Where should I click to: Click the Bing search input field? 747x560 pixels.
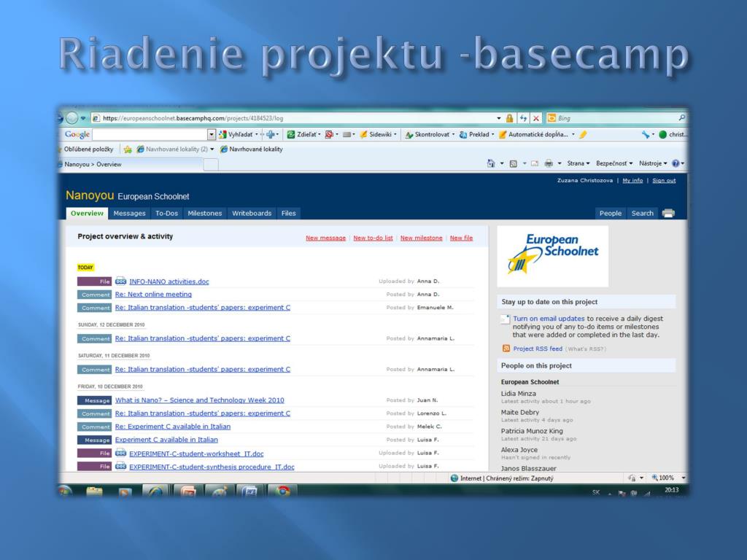click(617, 118)
